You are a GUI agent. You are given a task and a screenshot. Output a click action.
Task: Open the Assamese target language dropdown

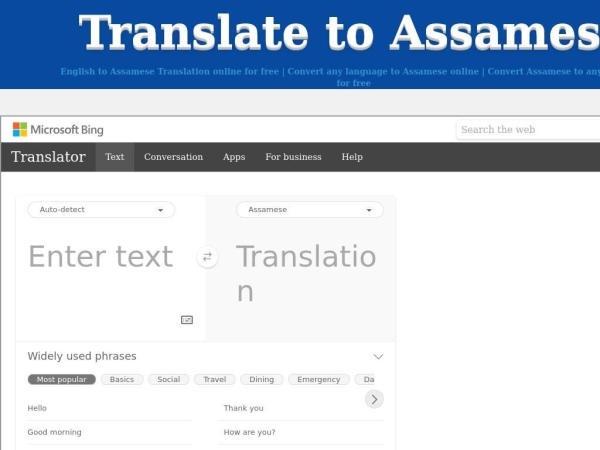pos(310,210)
